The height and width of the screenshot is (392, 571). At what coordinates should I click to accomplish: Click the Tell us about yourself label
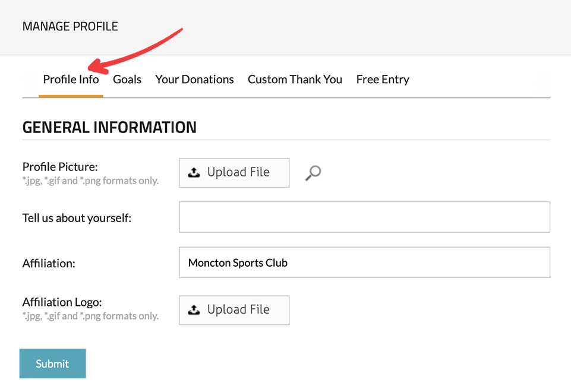point(77,218)
